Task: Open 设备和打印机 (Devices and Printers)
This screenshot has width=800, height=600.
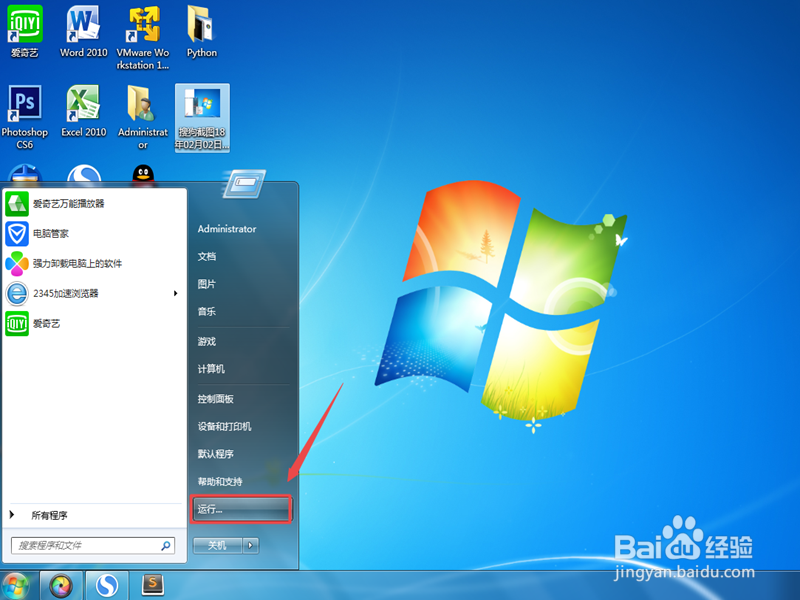Action: (224, 427)
